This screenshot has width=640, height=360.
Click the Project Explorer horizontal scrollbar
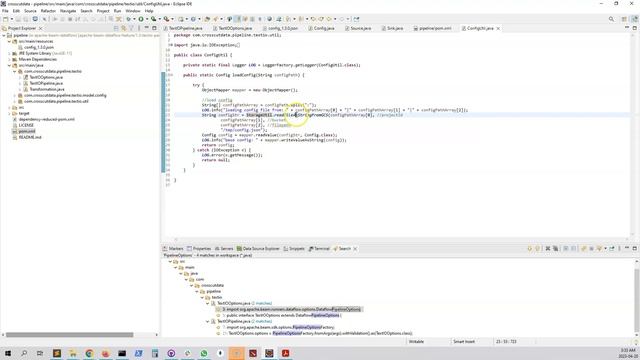[x=69, y=335]
